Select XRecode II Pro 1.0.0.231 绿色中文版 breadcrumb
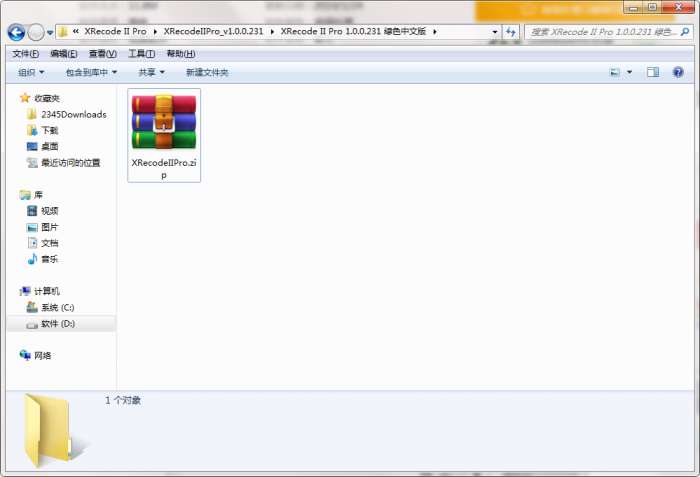The height and width of the screenshot is (477, 700). 353,32
